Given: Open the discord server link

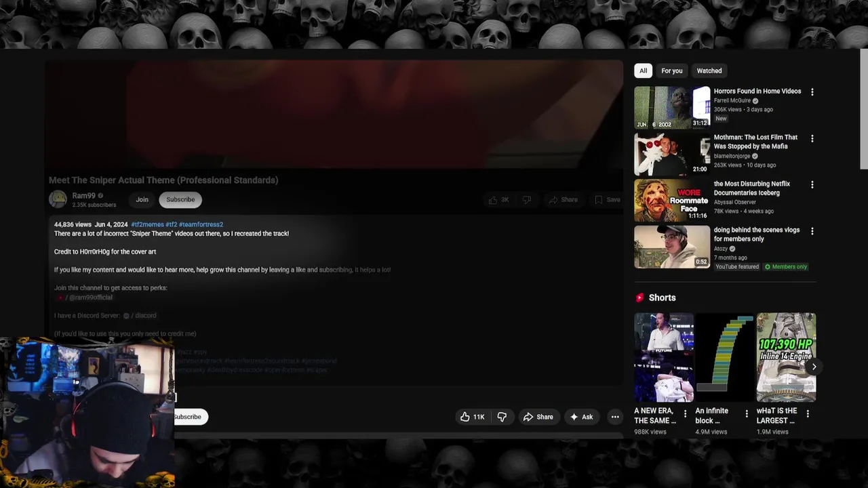Looking at the screenshot, I should (140, 316).
